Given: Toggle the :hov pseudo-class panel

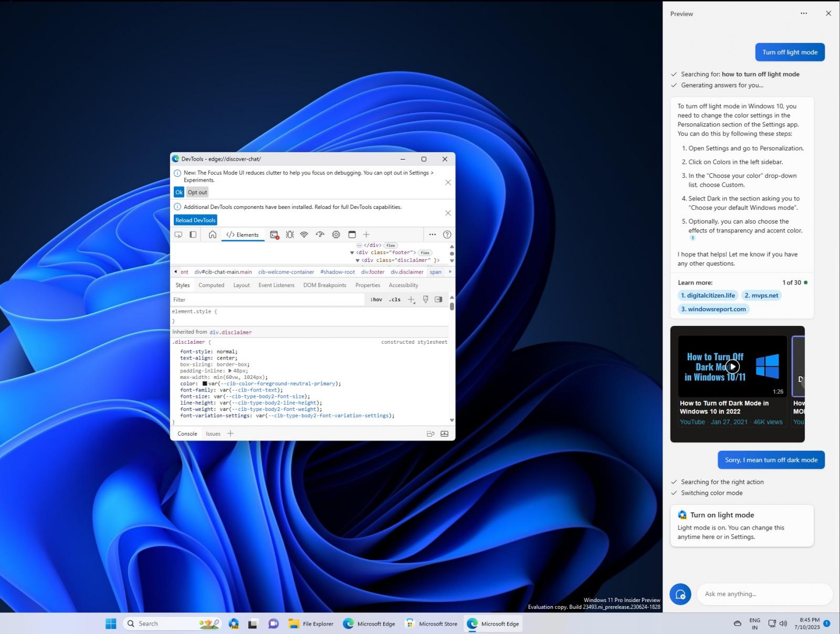Looking at the screenshot, I should click(376, 299).
